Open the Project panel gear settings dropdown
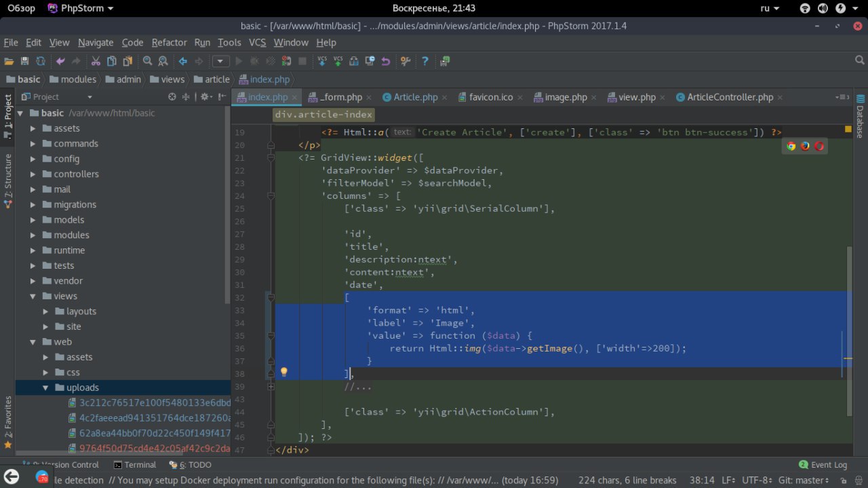Viewport: 868px width, 488px height. (x=206, y=97)
